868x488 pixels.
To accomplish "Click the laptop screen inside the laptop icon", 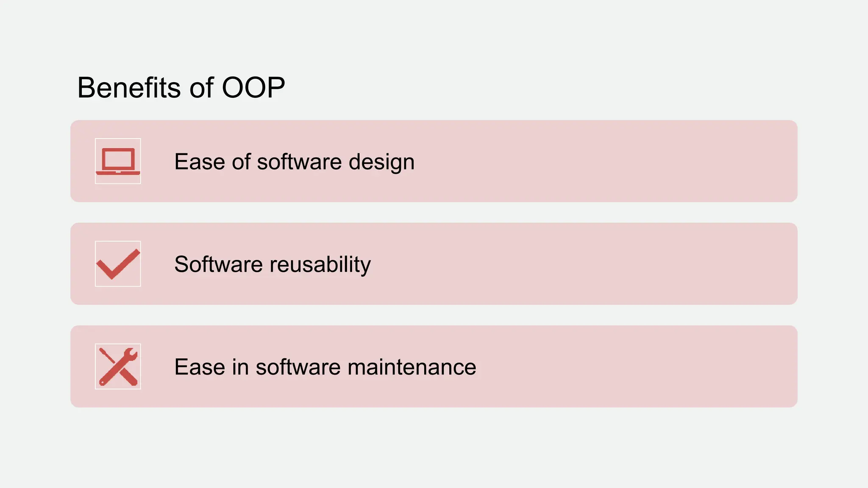I will [118, 159].
